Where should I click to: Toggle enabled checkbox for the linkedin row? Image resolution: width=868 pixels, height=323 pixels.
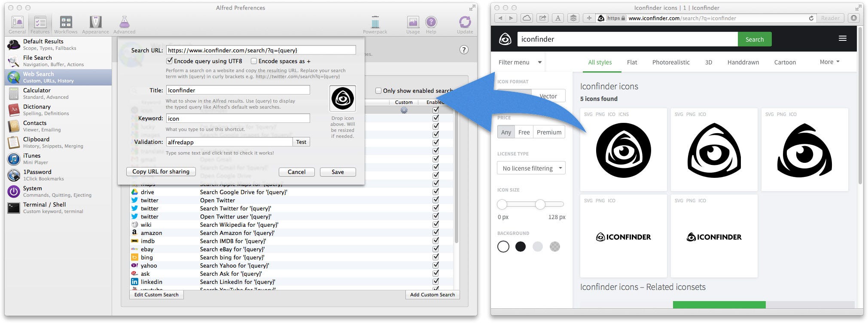(x=436, y=281)
